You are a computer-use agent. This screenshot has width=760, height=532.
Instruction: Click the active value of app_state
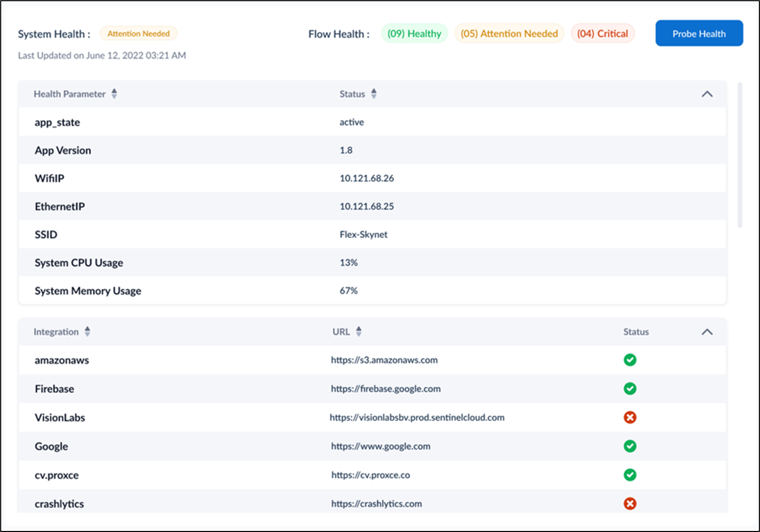[352, 122]
